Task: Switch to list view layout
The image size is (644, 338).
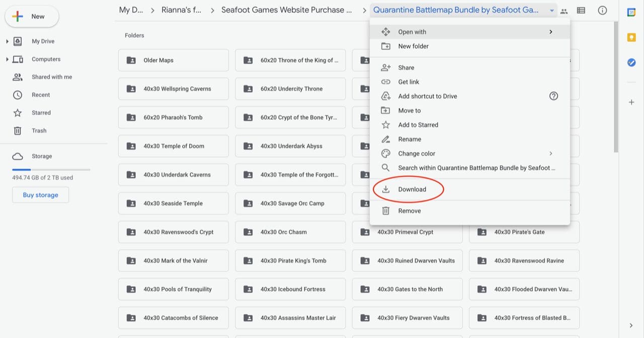Action: pos(581,10)
